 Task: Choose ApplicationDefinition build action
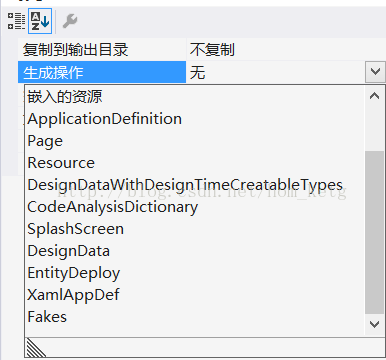195,119
